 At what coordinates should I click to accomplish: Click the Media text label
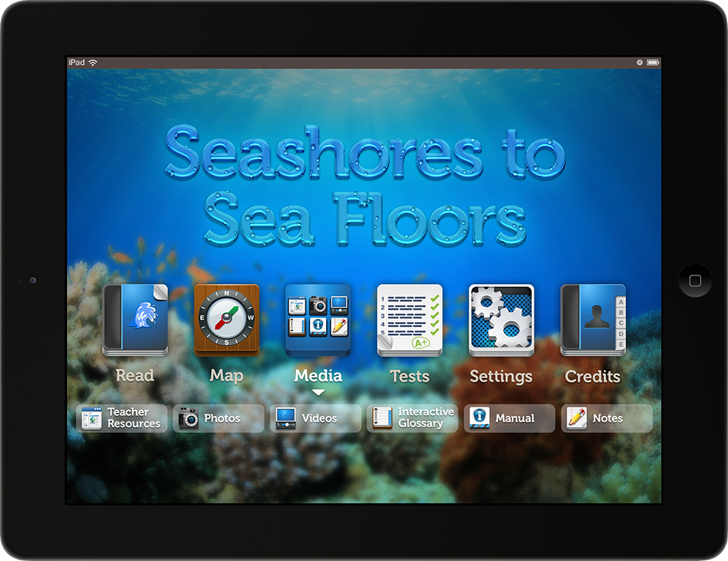click(318, 376)
